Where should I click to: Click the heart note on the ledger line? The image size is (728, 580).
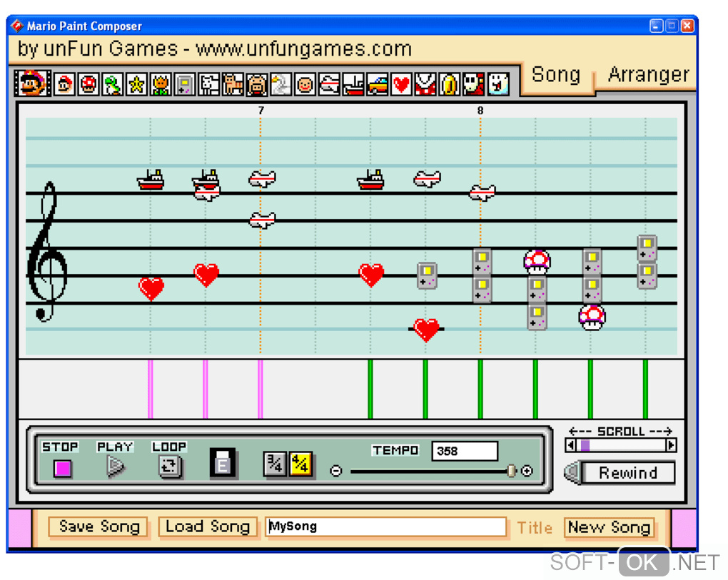click(x=426, y=330)
